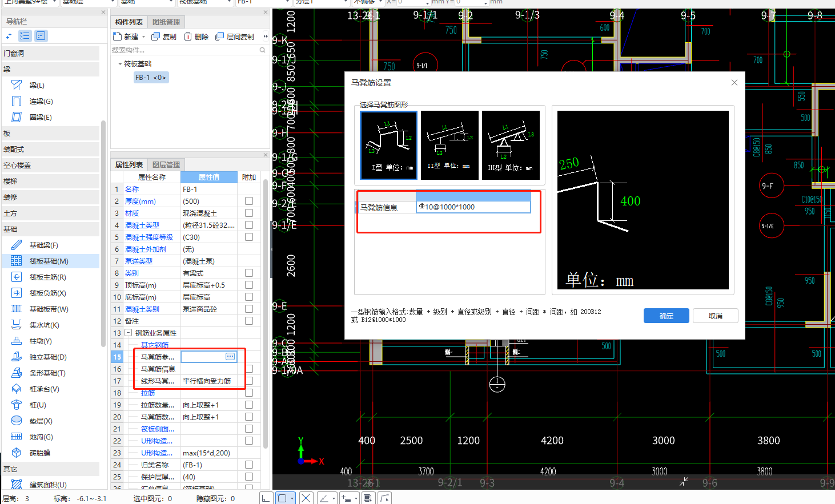The image size is (835, 504).
Task: Expand the 板 navigation category
Action: [x=51, y=133]
